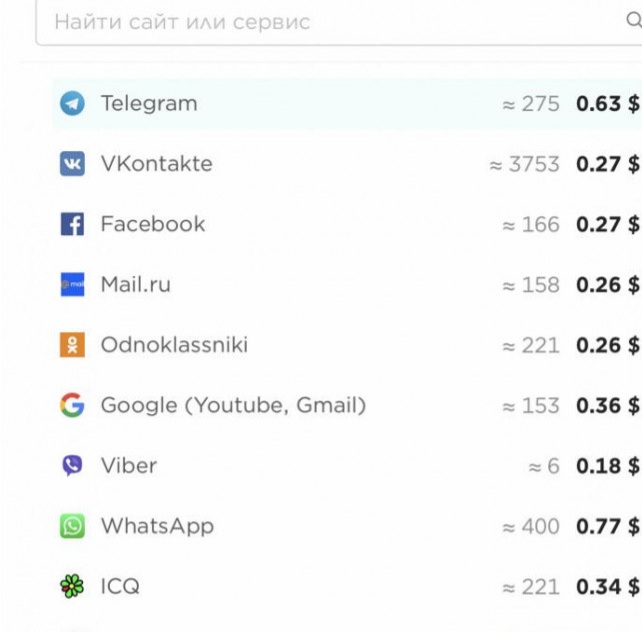Click the Facebook logo icon
This screenshot has height=632, width=642.
(72, 224)
